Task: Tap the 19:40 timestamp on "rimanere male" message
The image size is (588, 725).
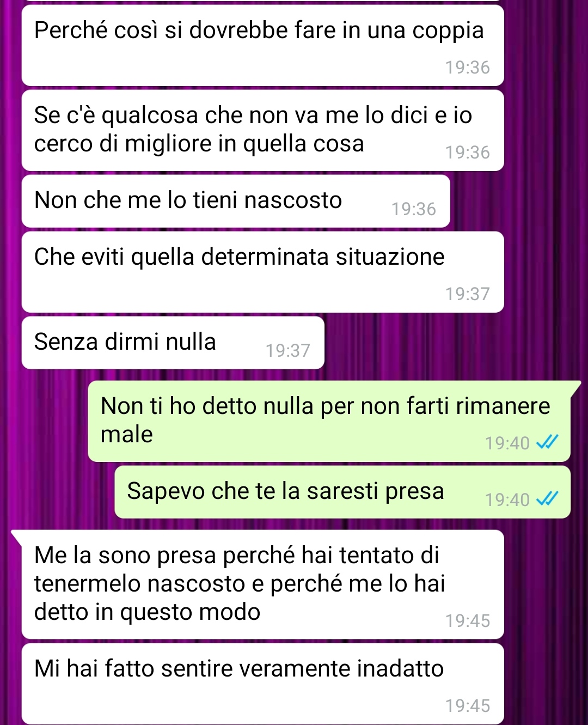Action: pyautogui.click(x=507, y=443)
